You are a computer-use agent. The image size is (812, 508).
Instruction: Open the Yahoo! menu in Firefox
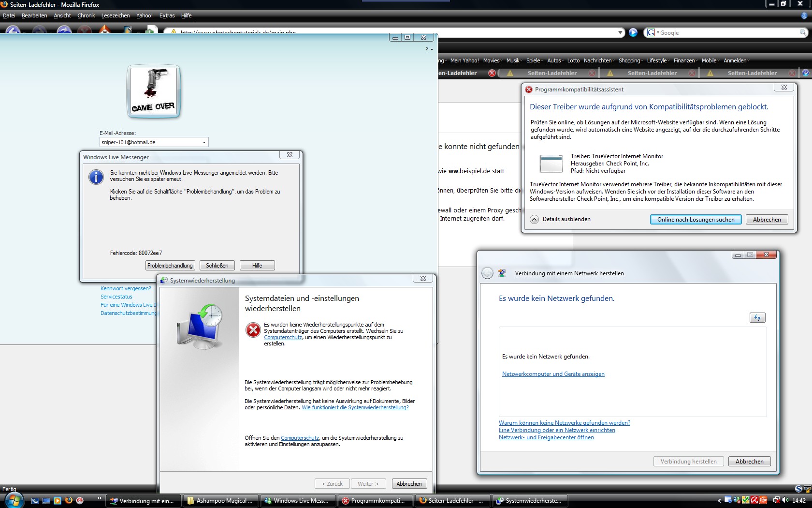pos(145,15)
